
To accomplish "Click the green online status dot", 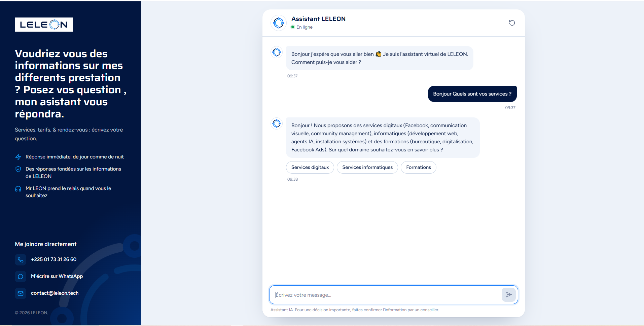I will (x=293, y=27).
